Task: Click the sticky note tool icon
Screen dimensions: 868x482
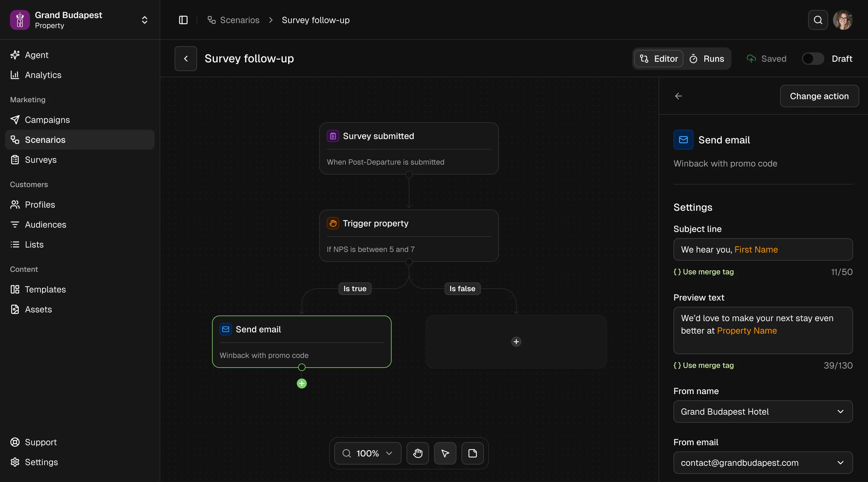Action: pos(472,453)
